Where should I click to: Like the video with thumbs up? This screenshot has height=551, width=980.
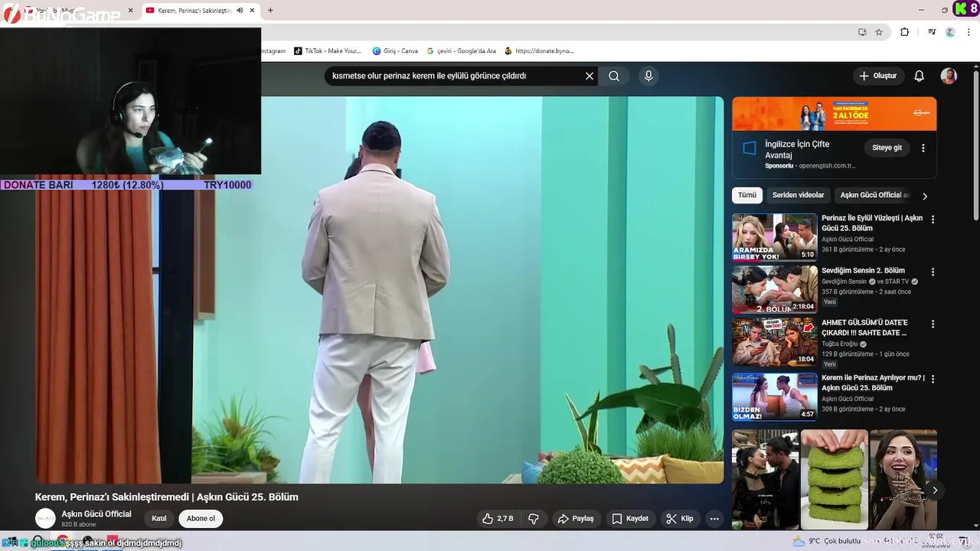(498, 518)
